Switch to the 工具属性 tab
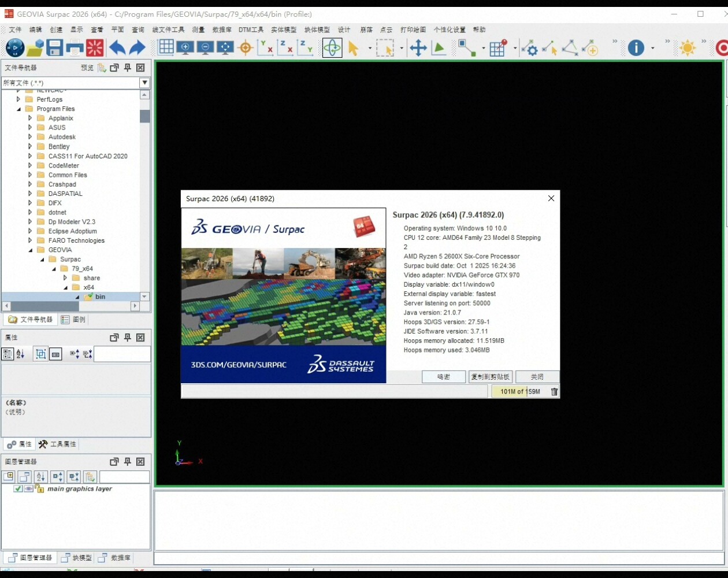 pos(57,444)
